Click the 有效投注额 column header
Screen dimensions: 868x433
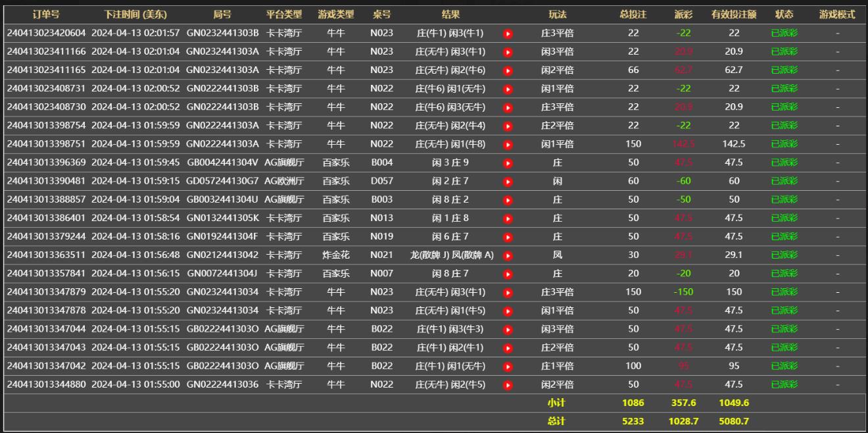[x=733, y=14]
